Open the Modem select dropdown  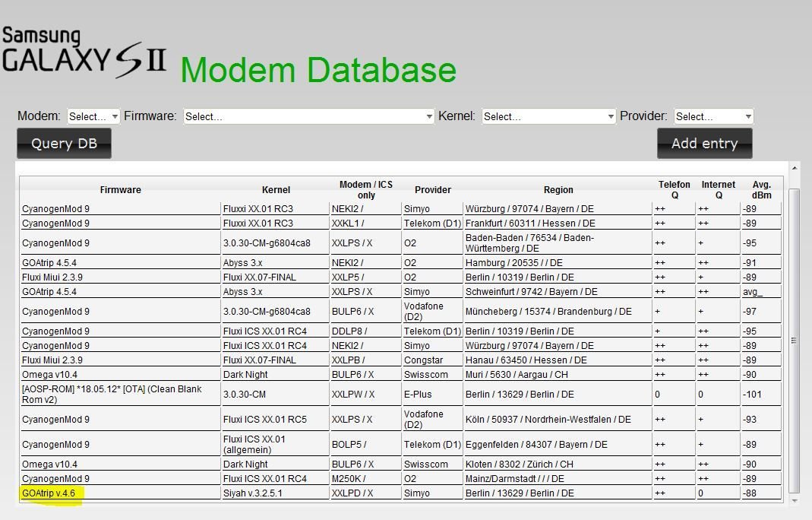[x=93, y=116]
